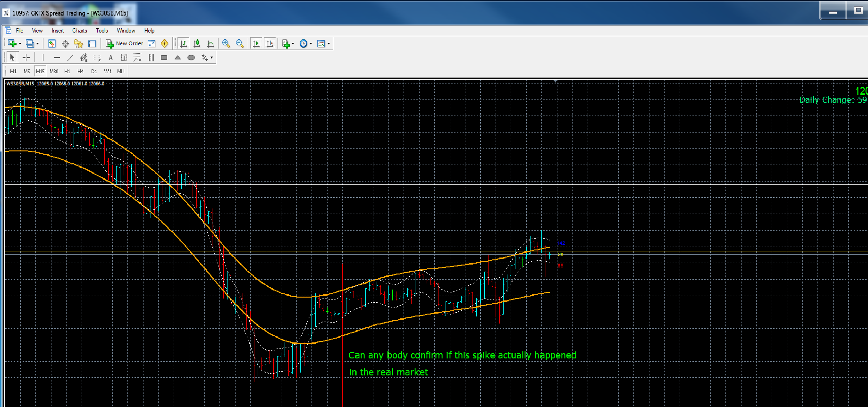Select the standard cursor arrow tool
868x407 pixels.
click(x=12, y=58)
